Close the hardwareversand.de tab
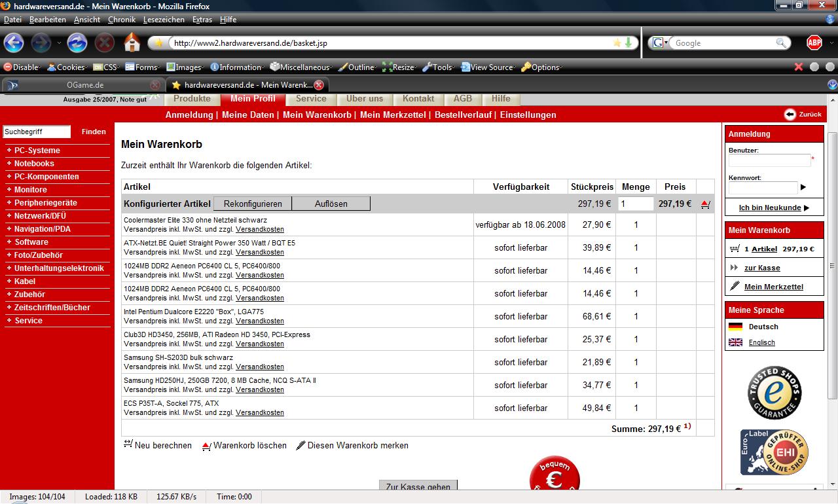 tap(319, 85)
